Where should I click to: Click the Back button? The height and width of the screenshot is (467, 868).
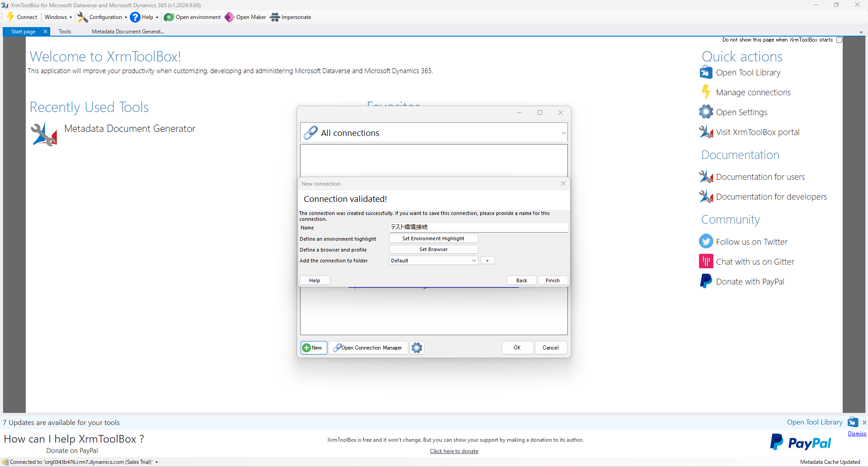[x=522, y=280]
